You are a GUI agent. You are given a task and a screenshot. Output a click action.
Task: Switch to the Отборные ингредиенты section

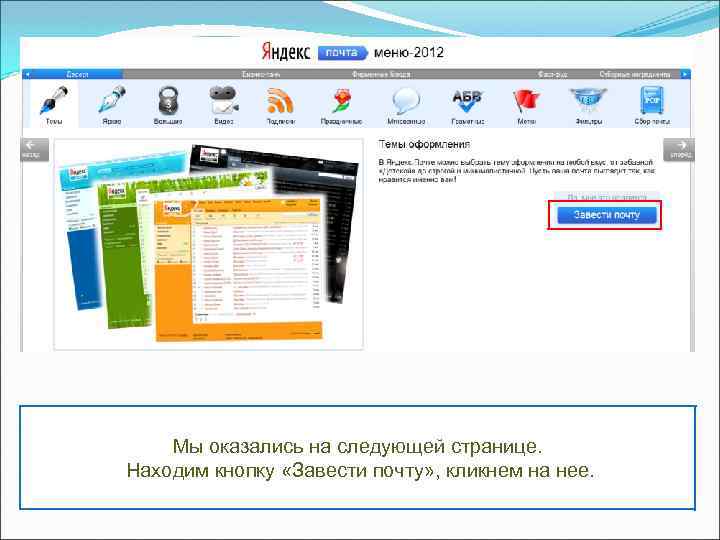(x=635, y=74)
